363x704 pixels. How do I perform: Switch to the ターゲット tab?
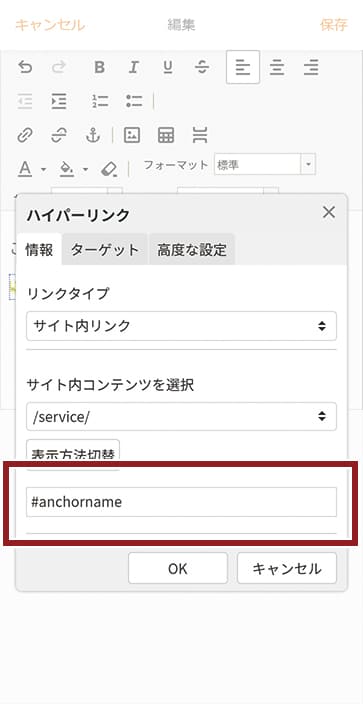(105, 250)
